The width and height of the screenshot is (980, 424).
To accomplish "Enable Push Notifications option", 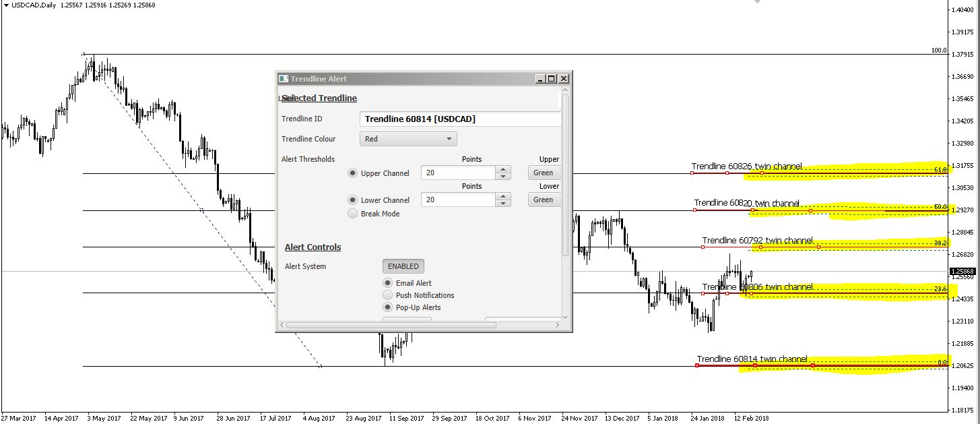I will click(x=387, y=295).
